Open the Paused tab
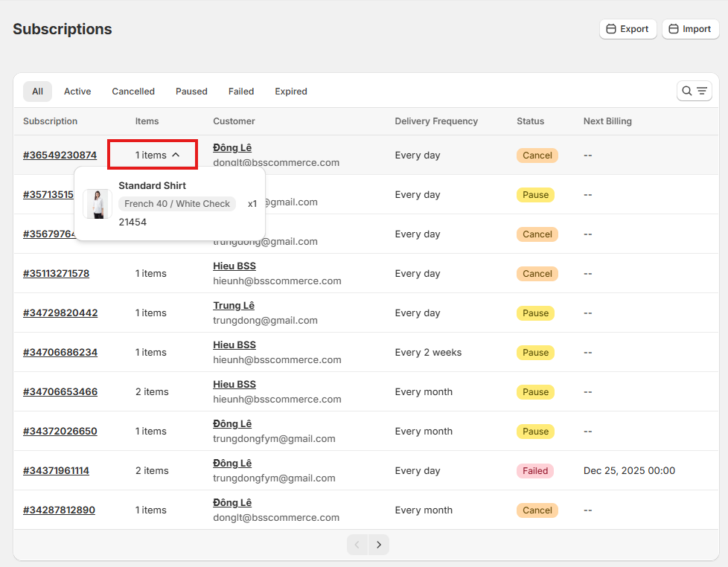 191,92
